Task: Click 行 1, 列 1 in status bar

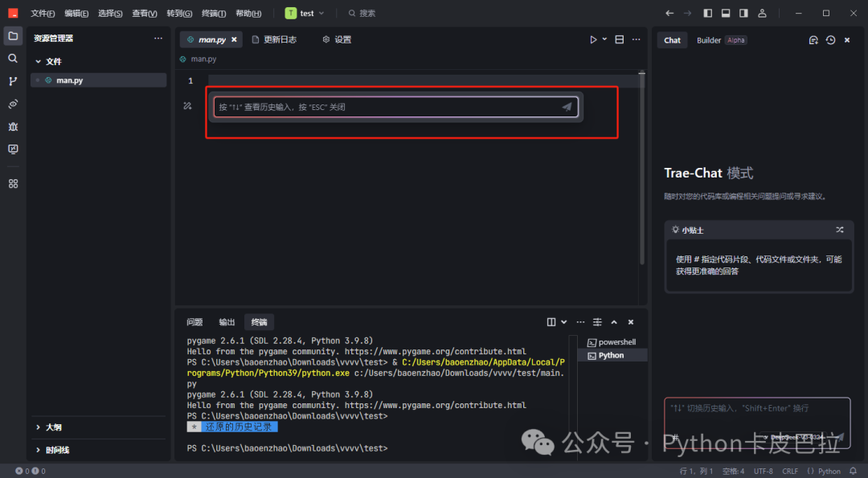Action: point(696,471)
